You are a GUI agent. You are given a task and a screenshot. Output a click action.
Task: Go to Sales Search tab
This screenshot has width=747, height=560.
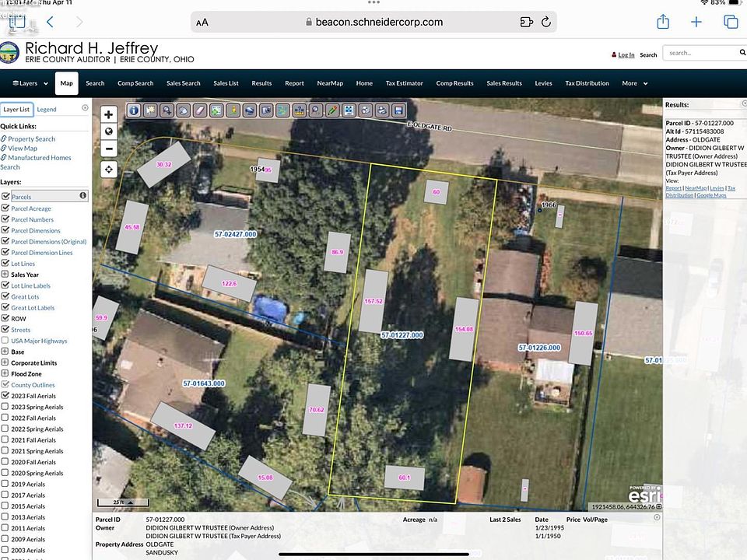[184, 83]
